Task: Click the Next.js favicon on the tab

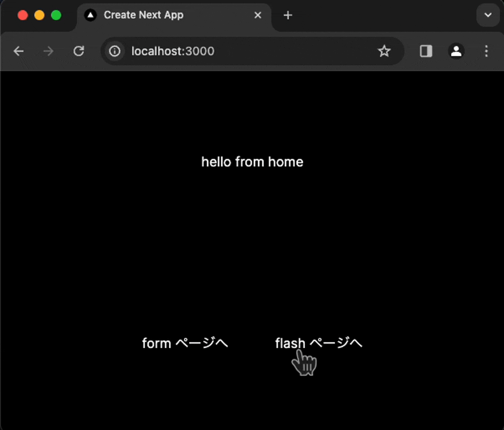Action: 90,15
